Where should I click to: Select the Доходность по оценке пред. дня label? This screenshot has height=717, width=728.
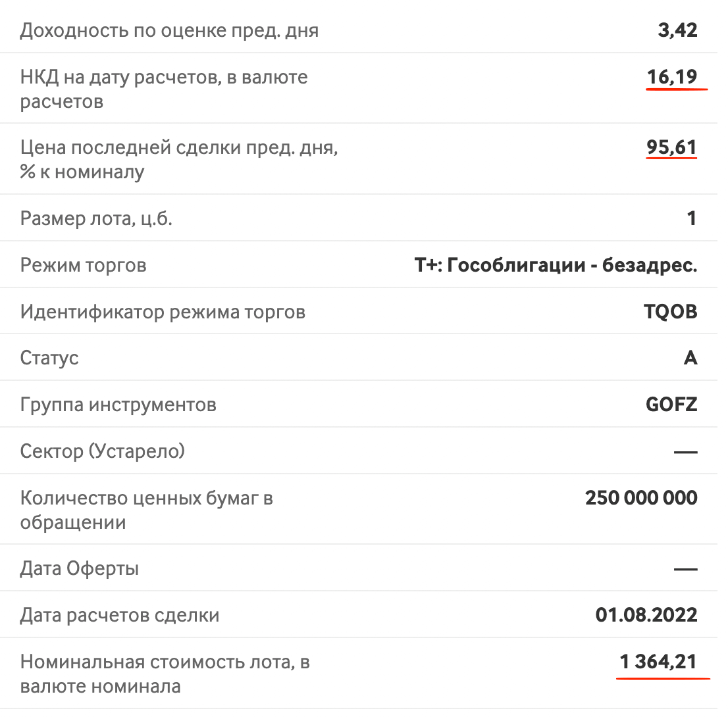169,31
